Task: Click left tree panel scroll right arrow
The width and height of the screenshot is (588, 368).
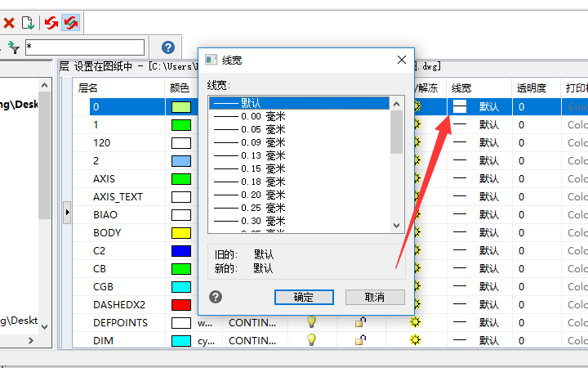Action: tap(31, 340)
